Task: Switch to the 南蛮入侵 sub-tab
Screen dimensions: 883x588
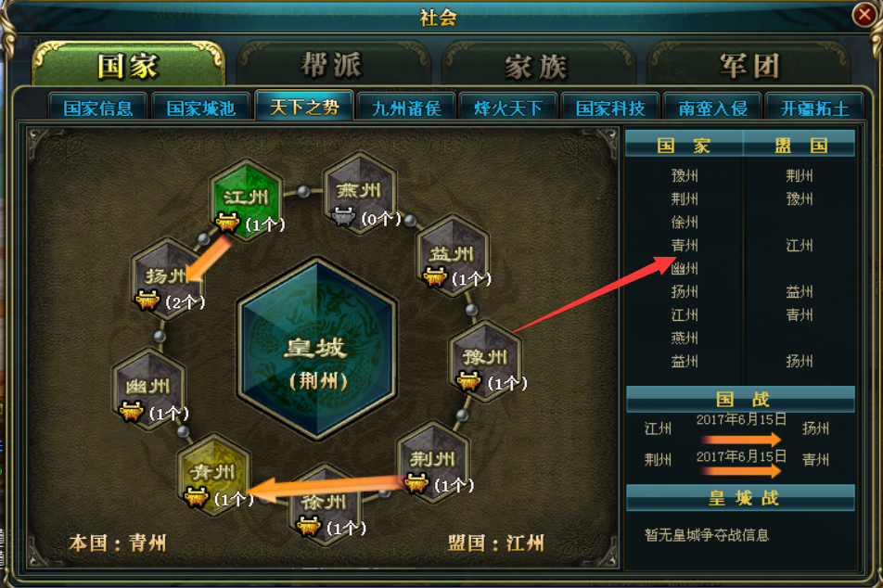Action: (713, 108)
